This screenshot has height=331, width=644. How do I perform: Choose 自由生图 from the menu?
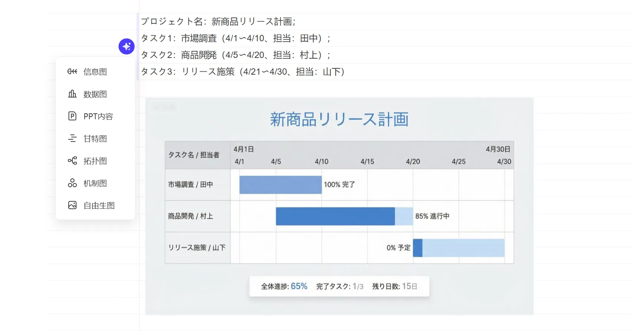[x=99, y=205]
